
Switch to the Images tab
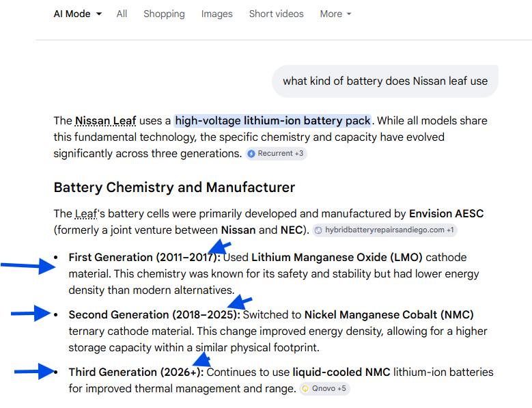(x=216, y=14)
